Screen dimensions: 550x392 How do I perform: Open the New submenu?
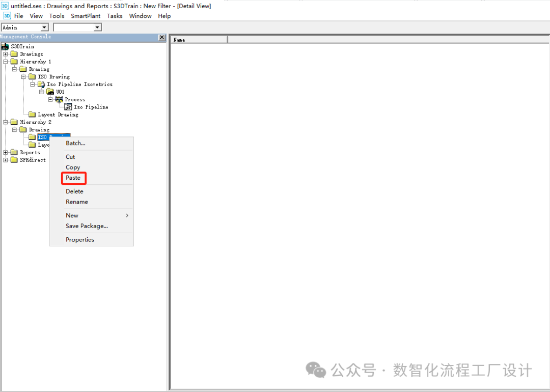[92, 216]
